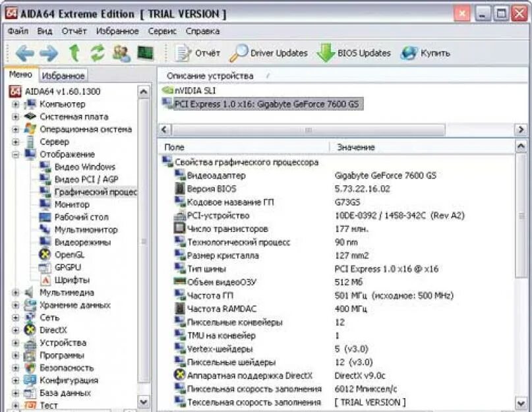This screenshot has height=412, width=532.
Task: Click the Объем видеоОЗУ memory icon
Action: click(x=179, y=281)
